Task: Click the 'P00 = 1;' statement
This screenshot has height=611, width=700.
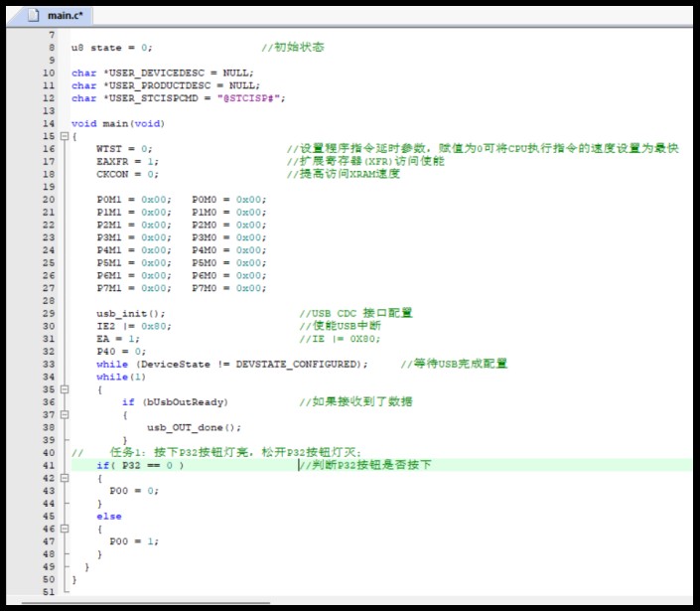Action: pyautogui.click(x=133, y=541)
